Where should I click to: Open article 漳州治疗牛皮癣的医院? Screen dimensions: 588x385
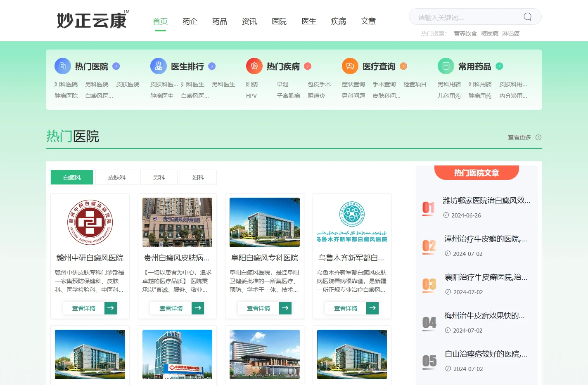486,239
